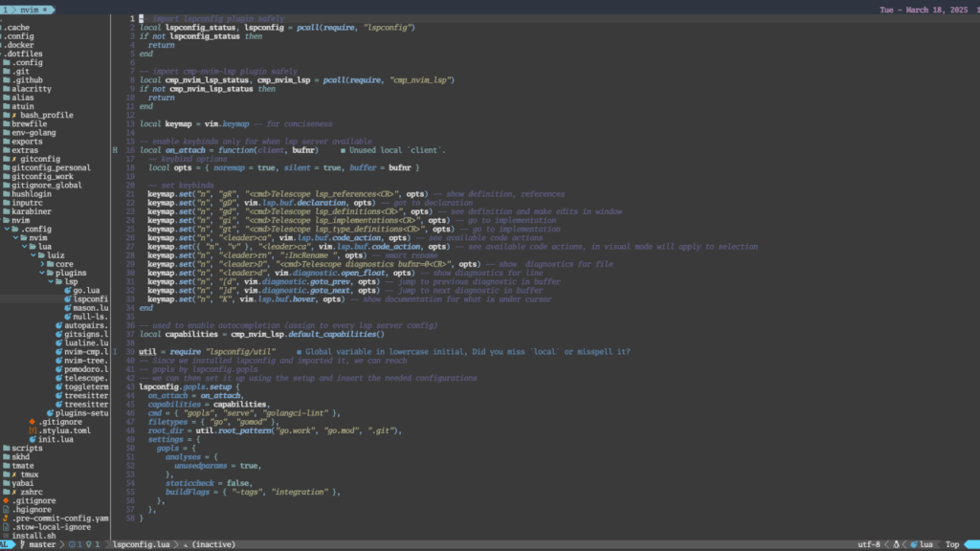Image resolution: width=980 pixels, height=551 pixels.
Task: Open the tmate folder
Action: click(x=23, y=466)
